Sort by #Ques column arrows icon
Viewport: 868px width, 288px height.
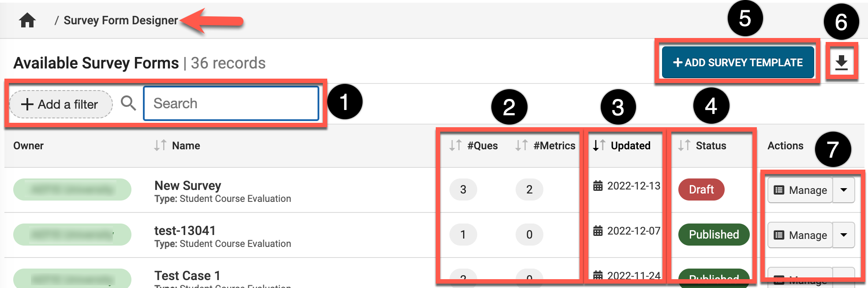(x=455, y=145)
